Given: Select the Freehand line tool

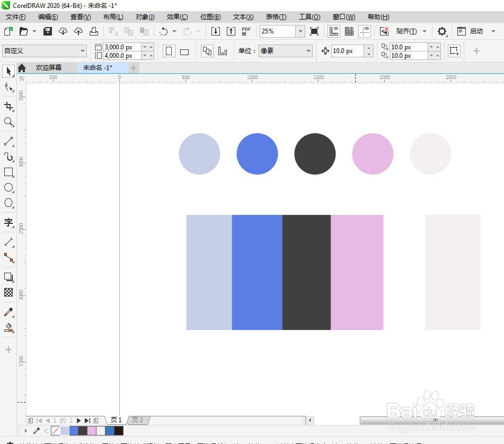Looking at the screenshot, I should 8,141.
